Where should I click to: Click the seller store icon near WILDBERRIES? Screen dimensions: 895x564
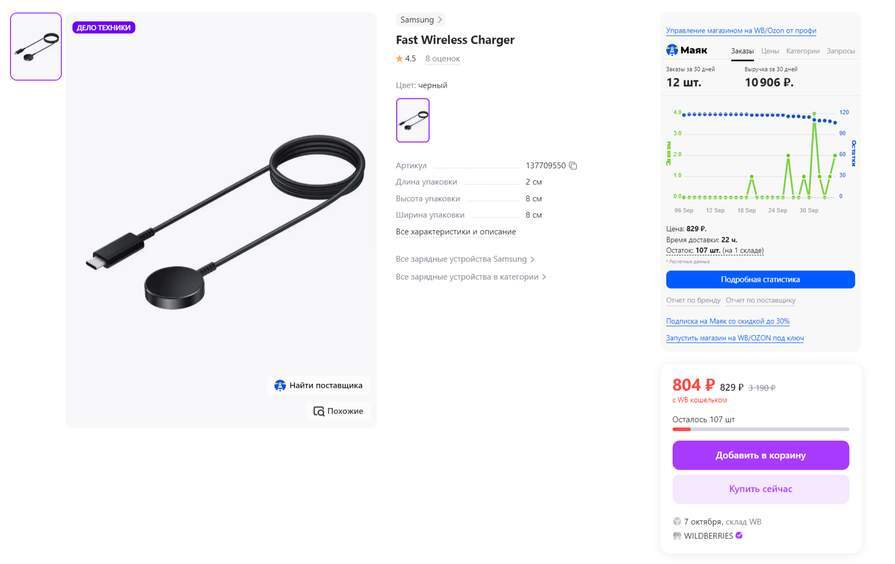(x=677, y=535)
